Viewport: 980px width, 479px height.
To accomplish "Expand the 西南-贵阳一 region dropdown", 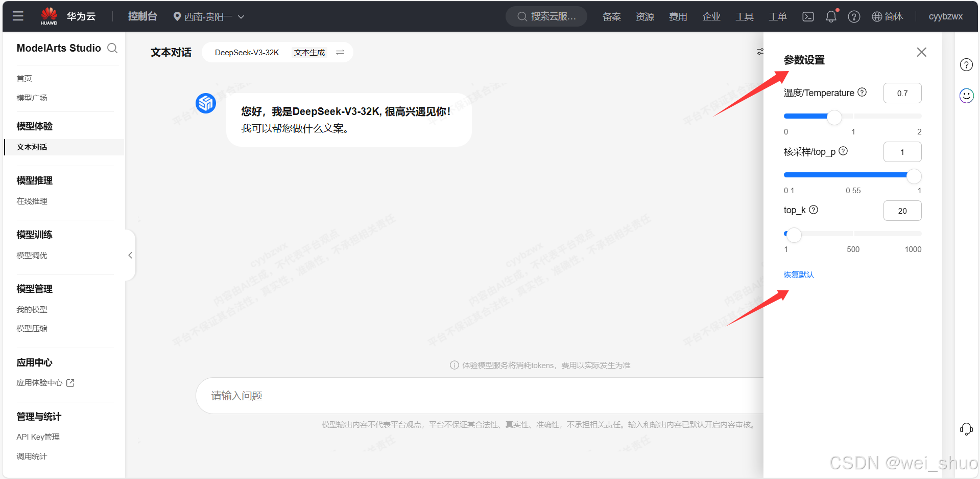I will click(209, 16).
